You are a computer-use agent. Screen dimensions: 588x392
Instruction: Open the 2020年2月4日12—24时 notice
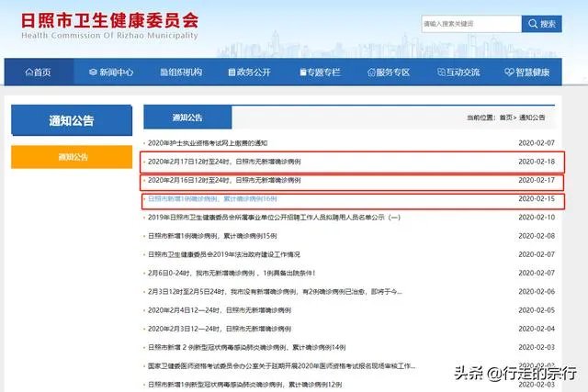pos(220,310)
